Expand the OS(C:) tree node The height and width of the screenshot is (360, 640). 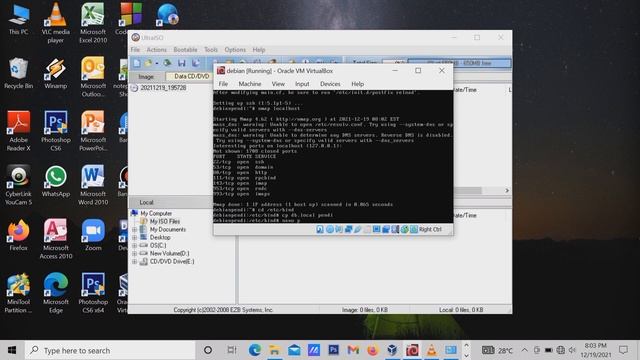pos(135,246)
